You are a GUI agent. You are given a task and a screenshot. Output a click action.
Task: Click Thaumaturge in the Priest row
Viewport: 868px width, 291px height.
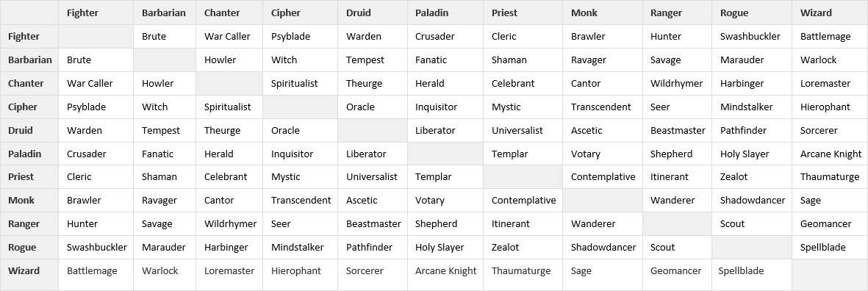pos(831,177)
